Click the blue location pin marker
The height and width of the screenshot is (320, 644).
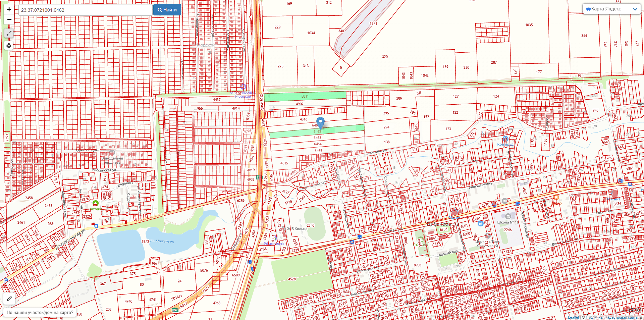pyautogui.click(x=320, y=122)
